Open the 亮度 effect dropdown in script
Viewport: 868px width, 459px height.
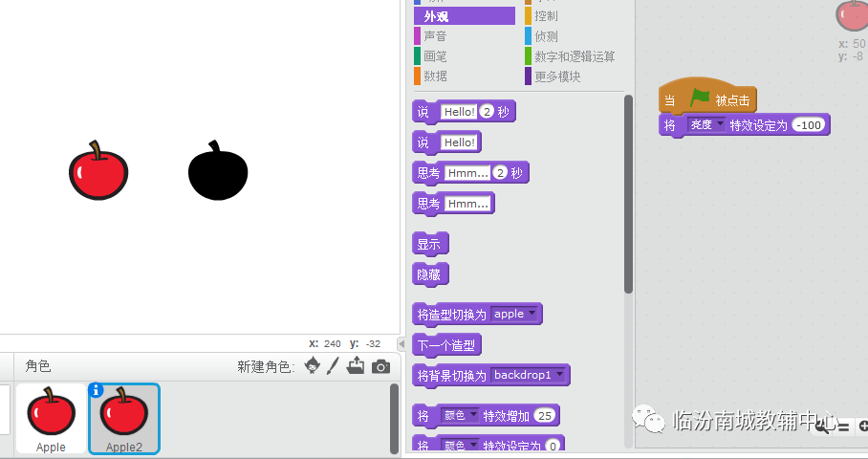pos(707,125)
